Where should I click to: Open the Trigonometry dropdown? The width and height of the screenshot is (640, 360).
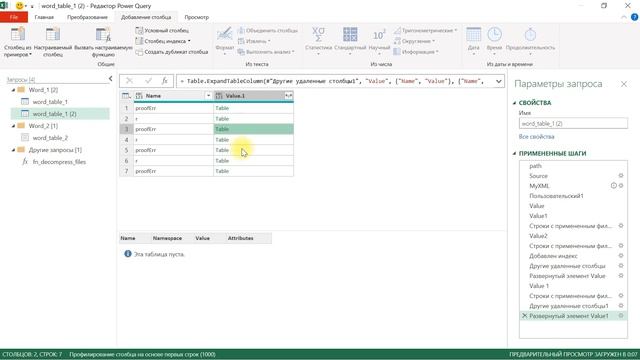click(x=425, y=31)
